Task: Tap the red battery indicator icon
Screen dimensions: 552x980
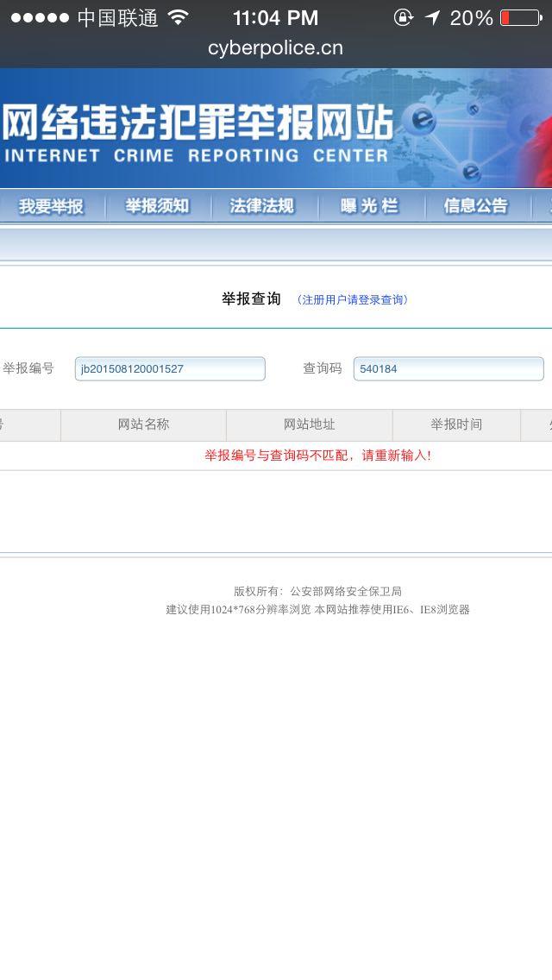Action: tap(521, 17)
